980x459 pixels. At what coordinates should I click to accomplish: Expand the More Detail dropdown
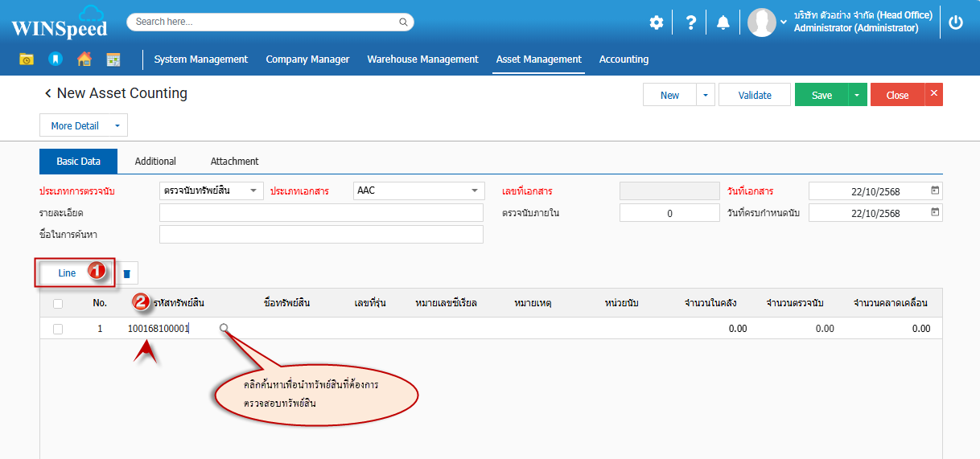pos(117,125)
